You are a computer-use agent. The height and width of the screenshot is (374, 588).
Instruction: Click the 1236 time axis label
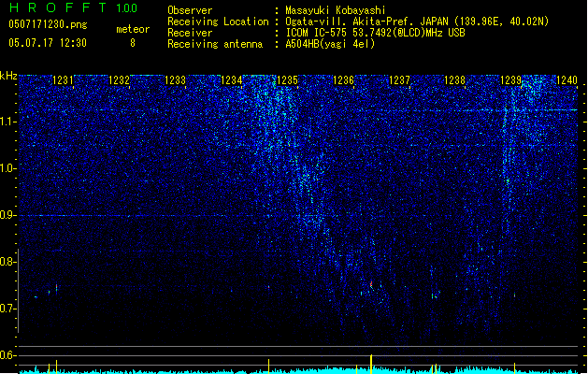click(x=343, y=80)
